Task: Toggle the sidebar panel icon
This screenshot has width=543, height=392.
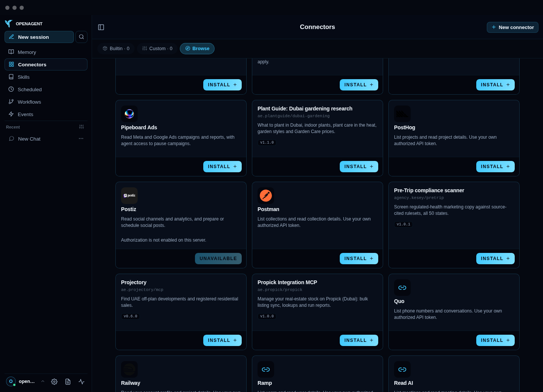Action: point(101,27)
